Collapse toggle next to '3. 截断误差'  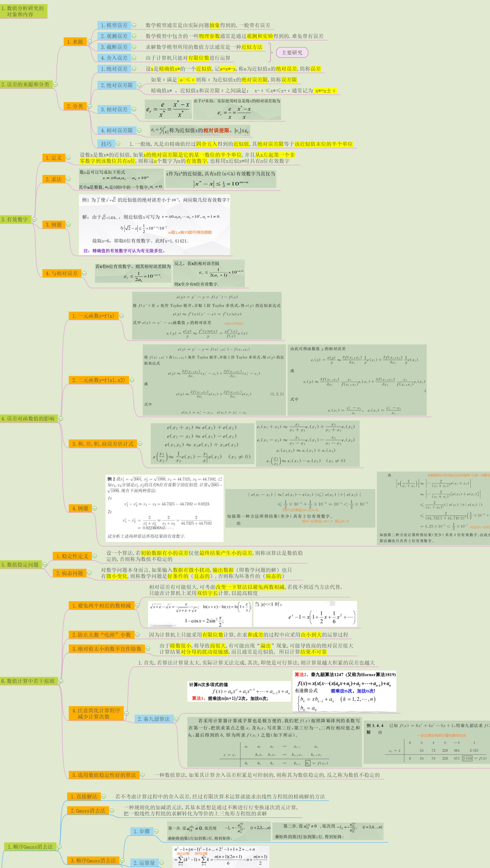134,47
